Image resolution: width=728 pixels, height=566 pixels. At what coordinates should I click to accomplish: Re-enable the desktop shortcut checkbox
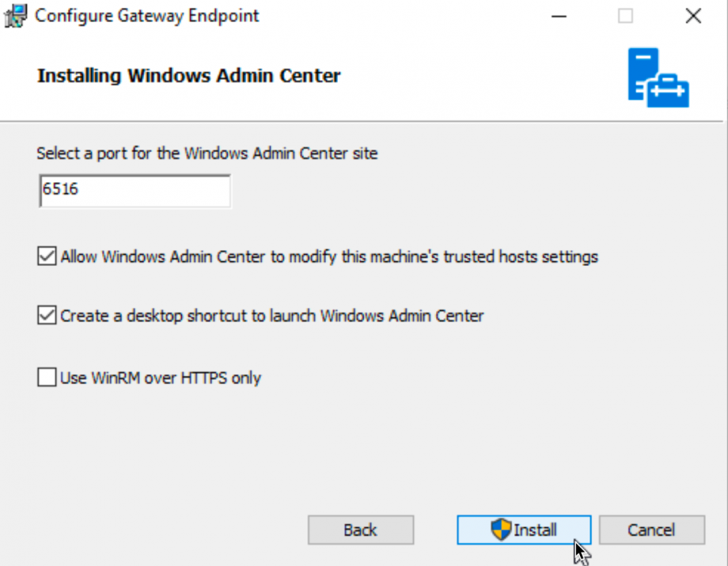pos(45,316)
